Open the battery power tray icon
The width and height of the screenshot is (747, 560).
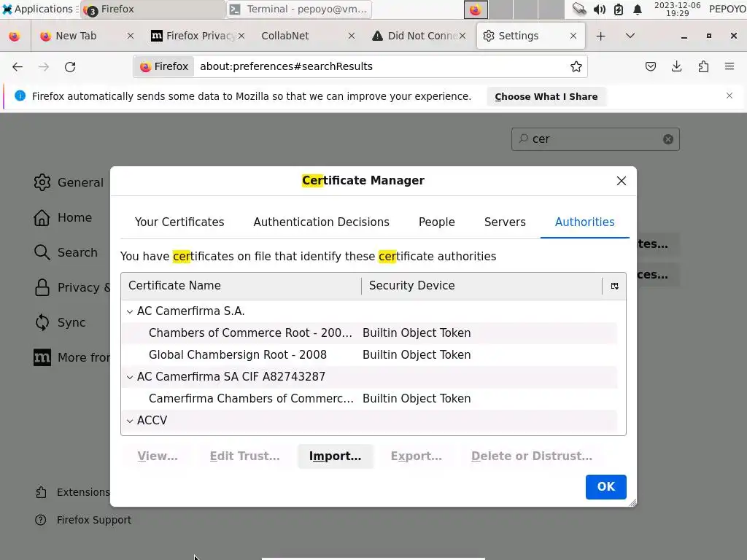click(x=619, y=9)
